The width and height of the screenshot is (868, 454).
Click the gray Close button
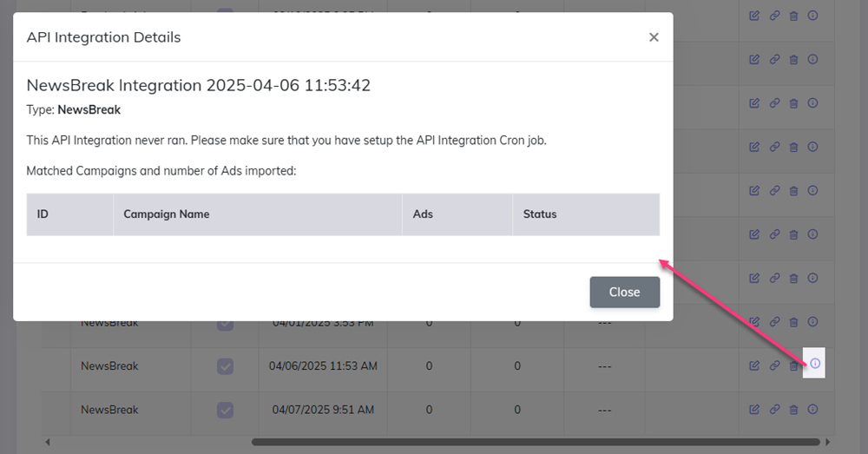(x=624, y=292)
